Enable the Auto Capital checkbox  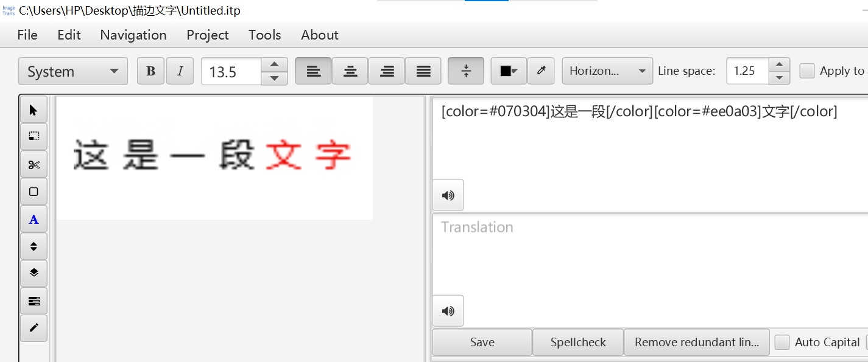point(782,342)
